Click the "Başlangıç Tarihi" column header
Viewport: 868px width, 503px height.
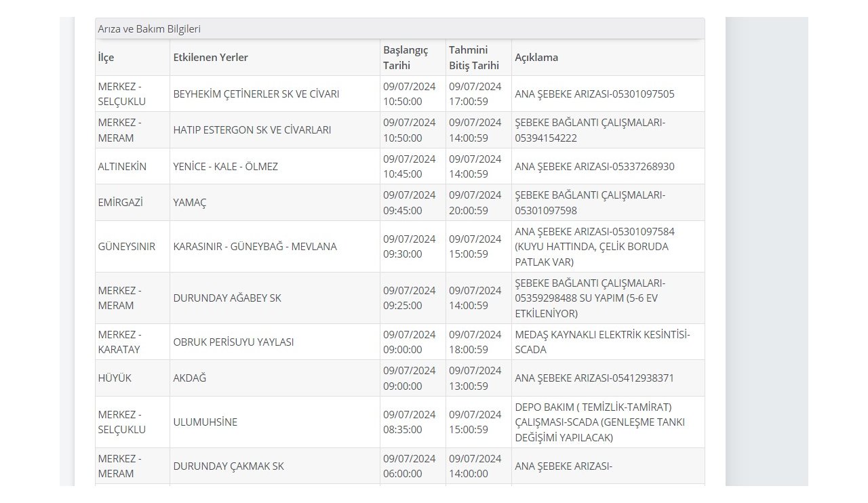click(x=406, y=58)
